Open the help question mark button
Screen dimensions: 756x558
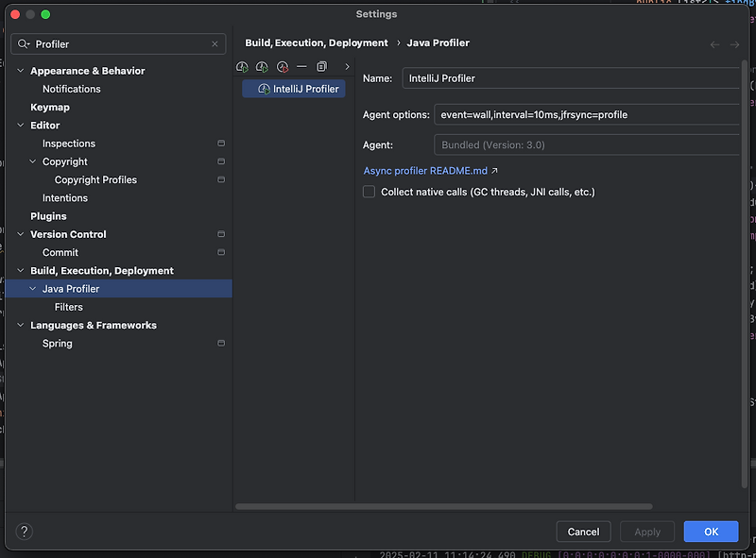point(26,532)
